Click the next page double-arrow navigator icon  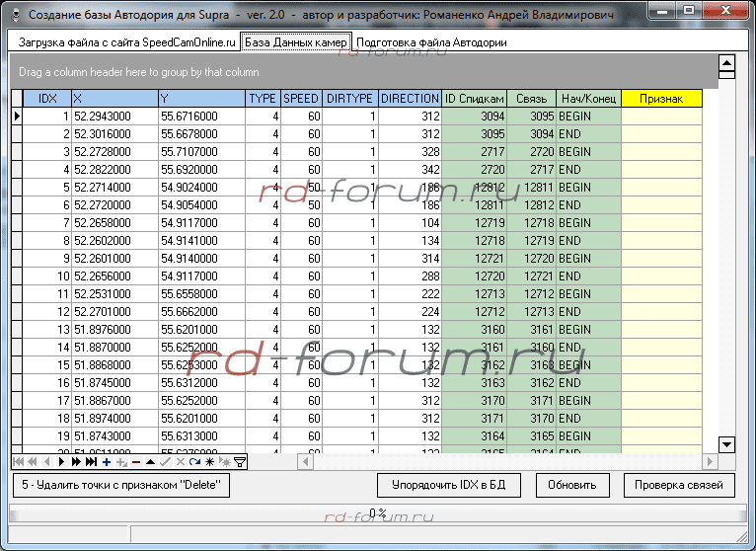pos(76,461)
